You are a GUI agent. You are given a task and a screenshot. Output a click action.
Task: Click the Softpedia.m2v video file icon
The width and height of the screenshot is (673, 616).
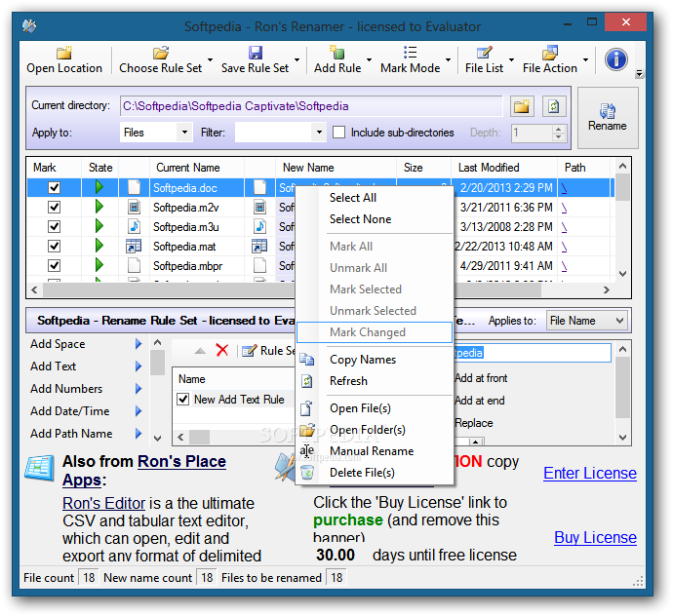pyautogui.click(x=134, y=208)
